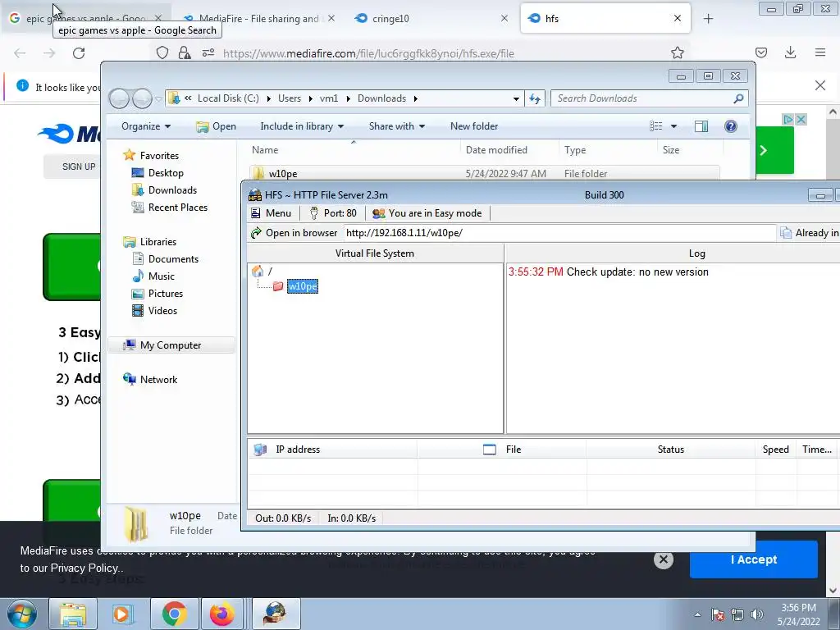Sort by the Type column header
Screen dimensions: 840x630
click(x=607, y=151)
